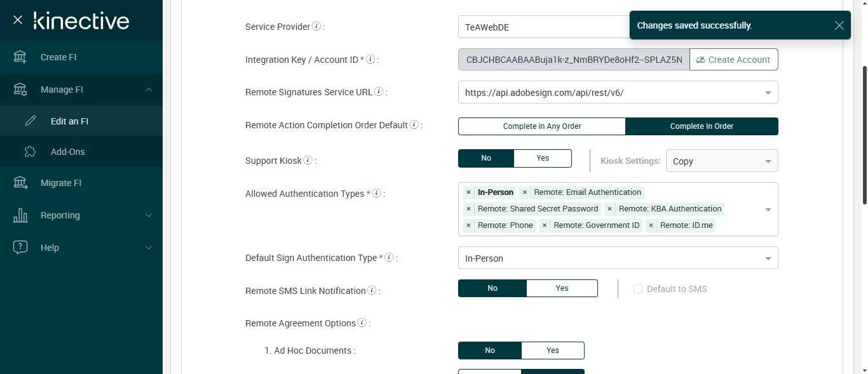Viewport: 868px width, 374px height.
Task: Click the Integration Key input field
Action: point(573,60)
